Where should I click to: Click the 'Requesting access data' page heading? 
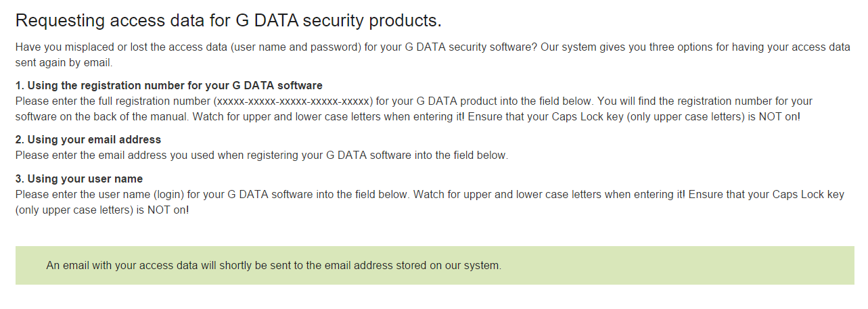pyautogui.click(x=228, y=20)
